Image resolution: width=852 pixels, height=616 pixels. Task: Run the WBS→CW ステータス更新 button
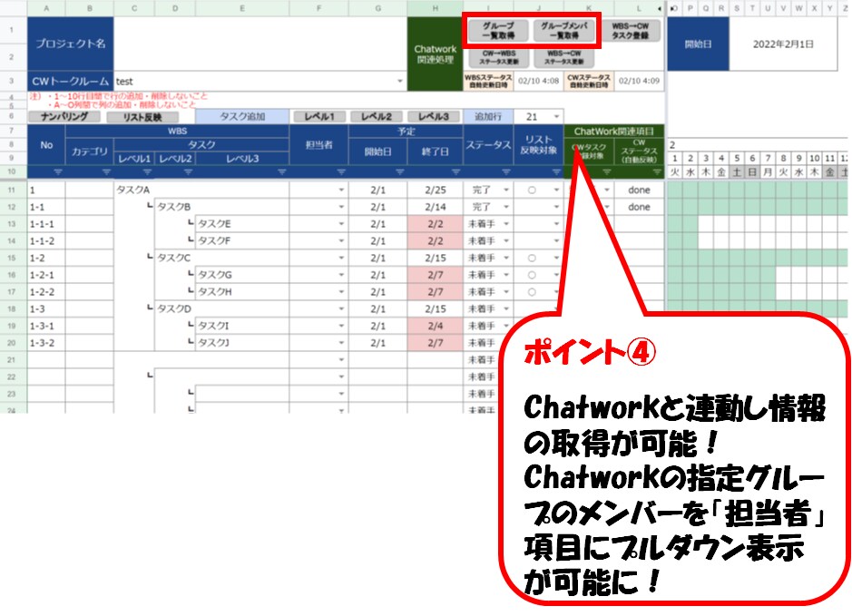[x=563, y=57]
